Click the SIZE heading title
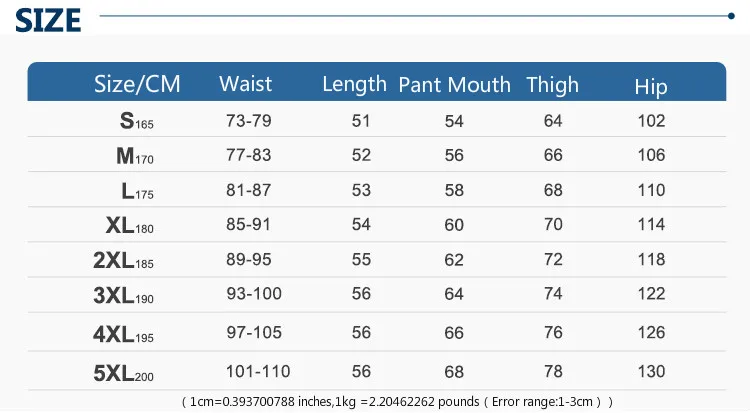The height and width of the screenshot is (413, 750). pyautogui.click(x=48, y=20)
